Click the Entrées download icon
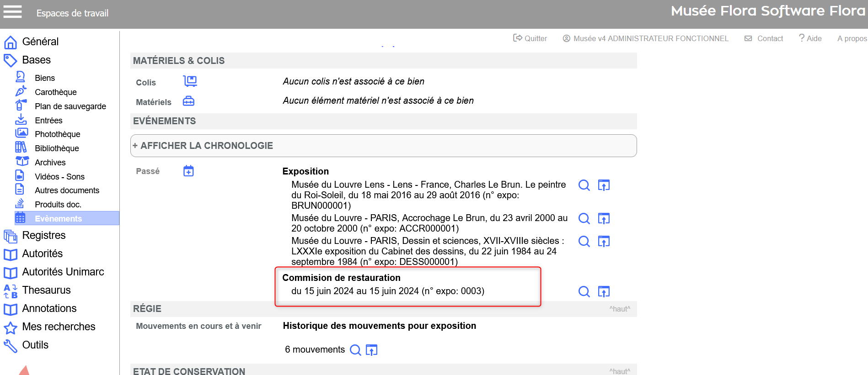This screenshot has height=375, width=868. pyautogui.click(x=21, y=119)
